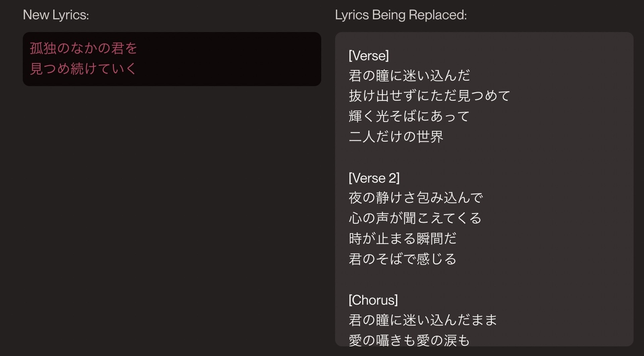This screenshot has height=356, width=644.
Task: Click the lyric line 君の瞳に迷い込んだ
Action: [x=409, y=76]
